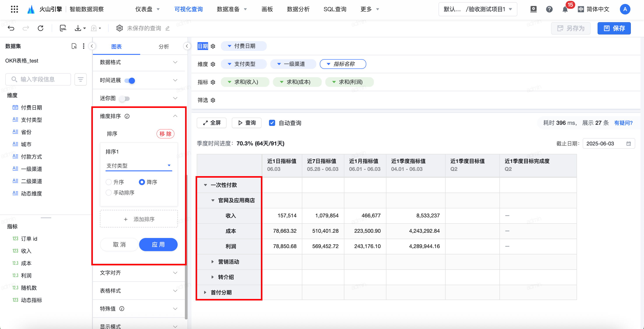Collapse the 一次性付款 row
644x329 pixels.
(x=205, y=185)
